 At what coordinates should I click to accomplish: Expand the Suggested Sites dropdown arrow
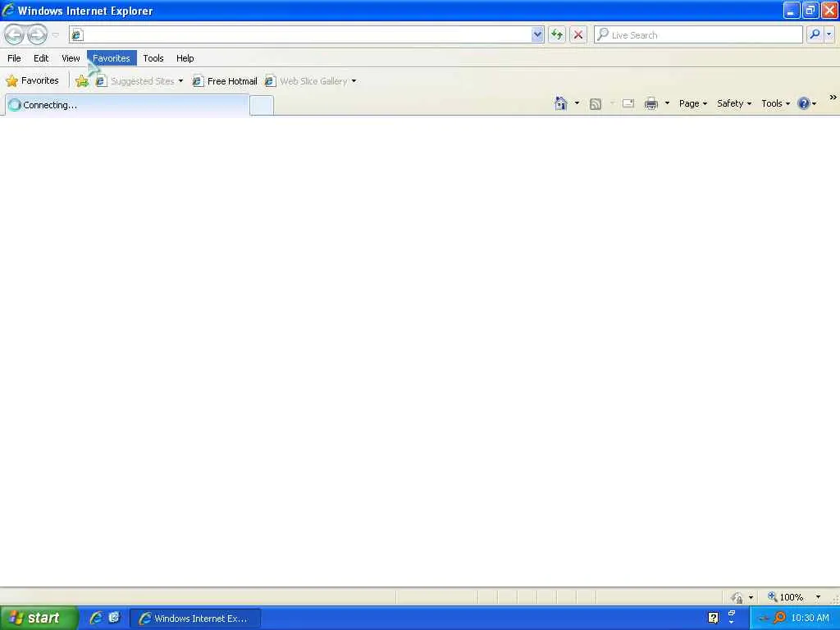[x=180, y=81]
